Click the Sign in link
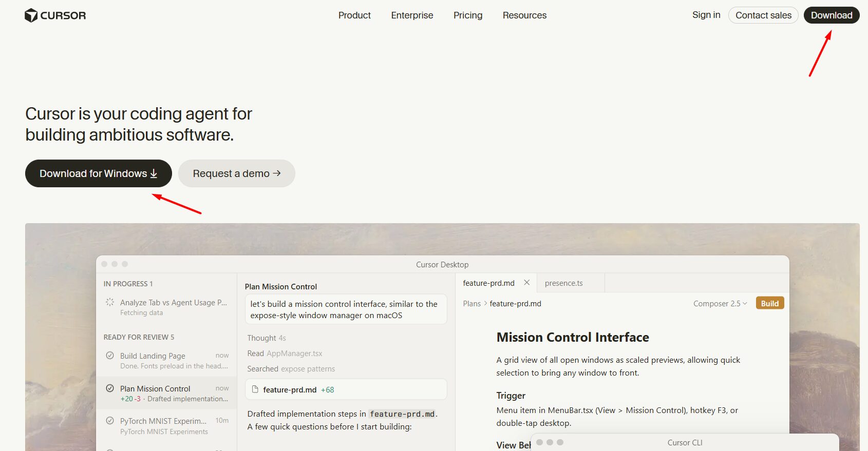This screenshot has height=451, width=868. (x=706, y=15)
